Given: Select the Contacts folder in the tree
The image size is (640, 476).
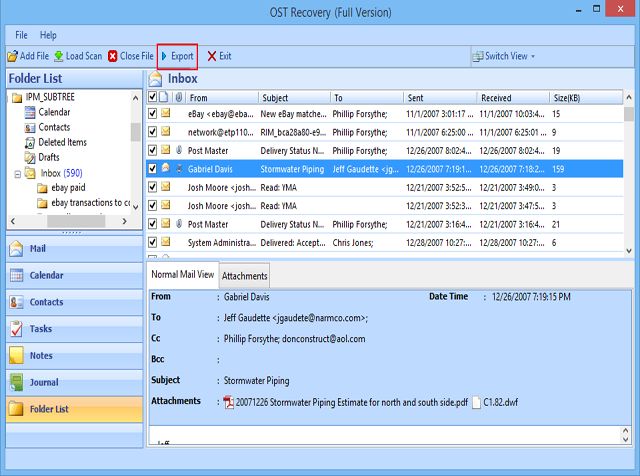Looking at the screenshot, I should (54, 127).
